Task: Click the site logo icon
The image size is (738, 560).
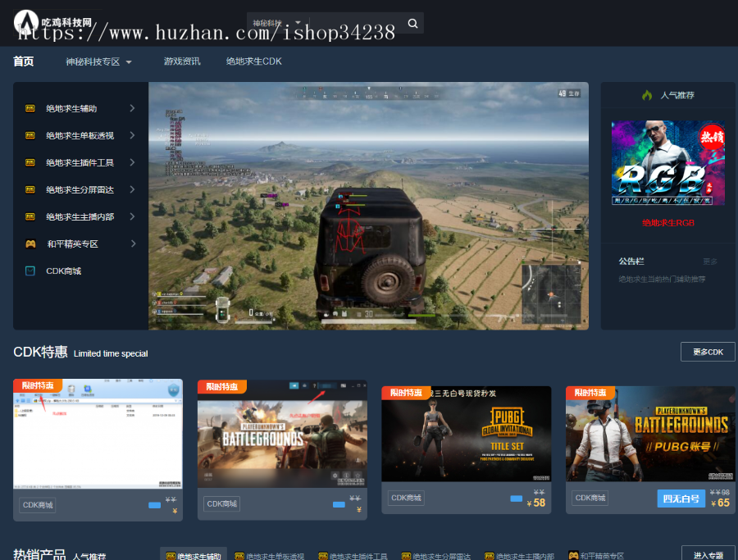Action: point(26,21)
